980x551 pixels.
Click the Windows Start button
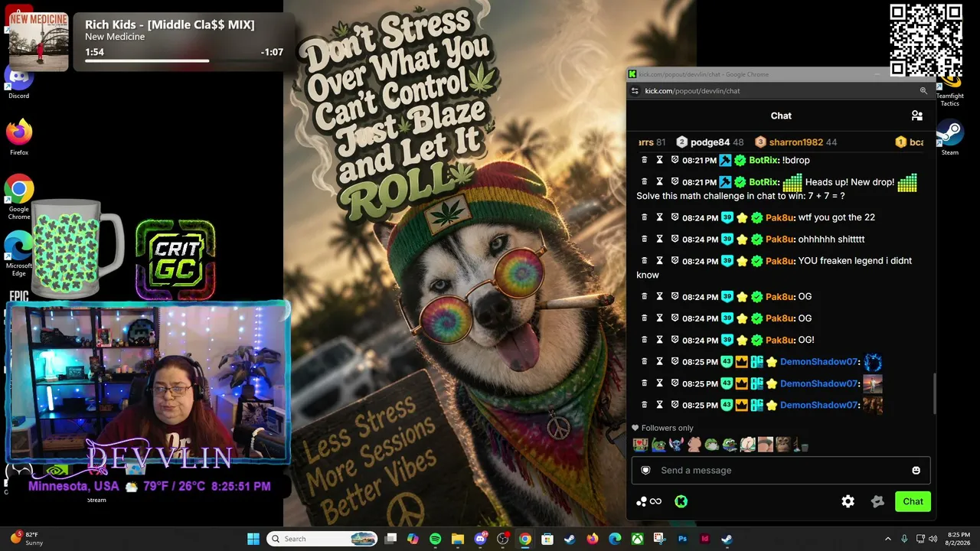[x=253, y=539]
